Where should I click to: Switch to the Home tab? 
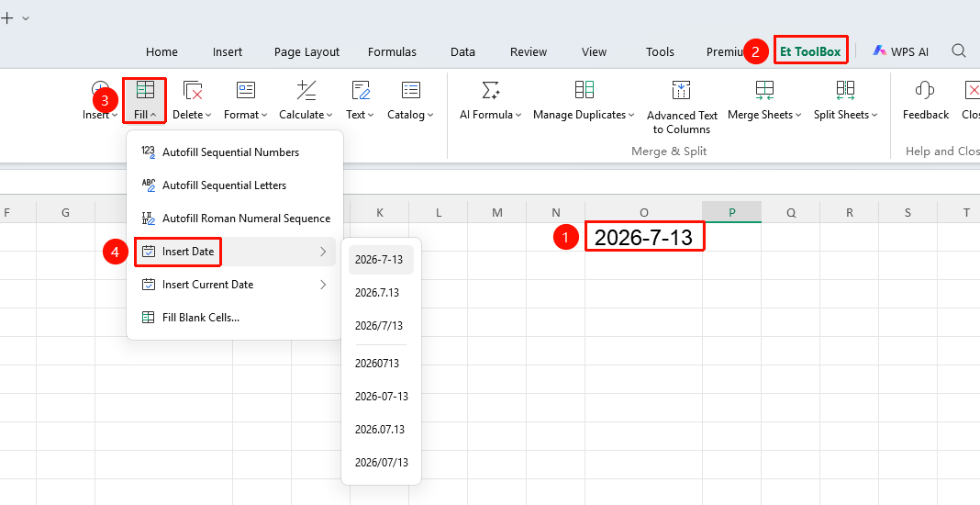pos(161,52)
